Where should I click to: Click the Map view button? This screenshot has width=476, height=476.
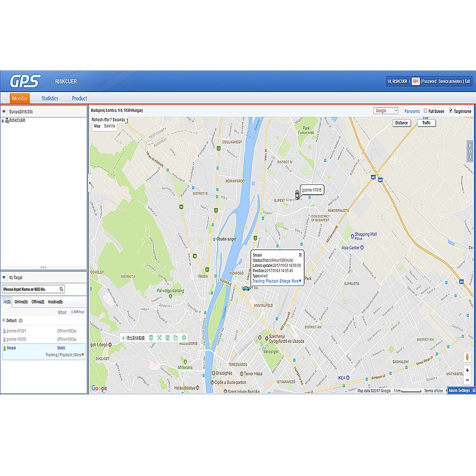tap(97, 126)
